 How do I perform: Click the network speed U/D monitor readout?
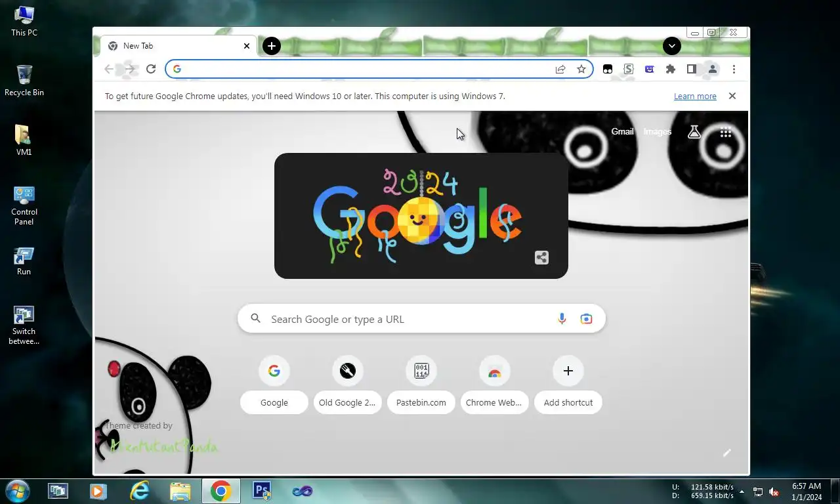[703, 492]
